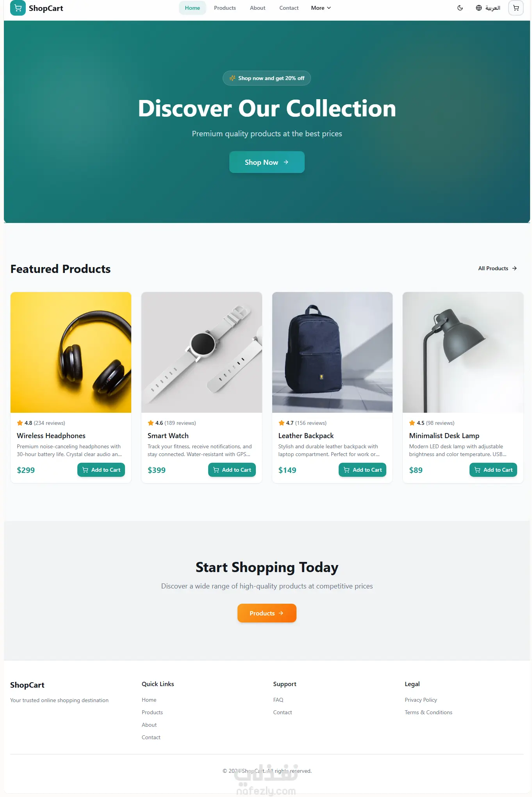Screen dimensions: 532x797
Task: Add Smart Watch to cart
Action: click(232, 470)
